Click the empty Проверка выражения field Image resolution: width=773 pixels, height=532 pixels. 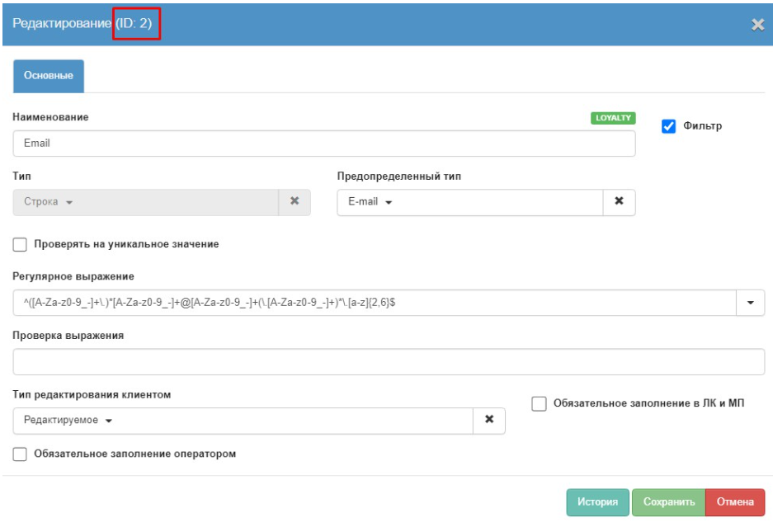tap(388, 361)
